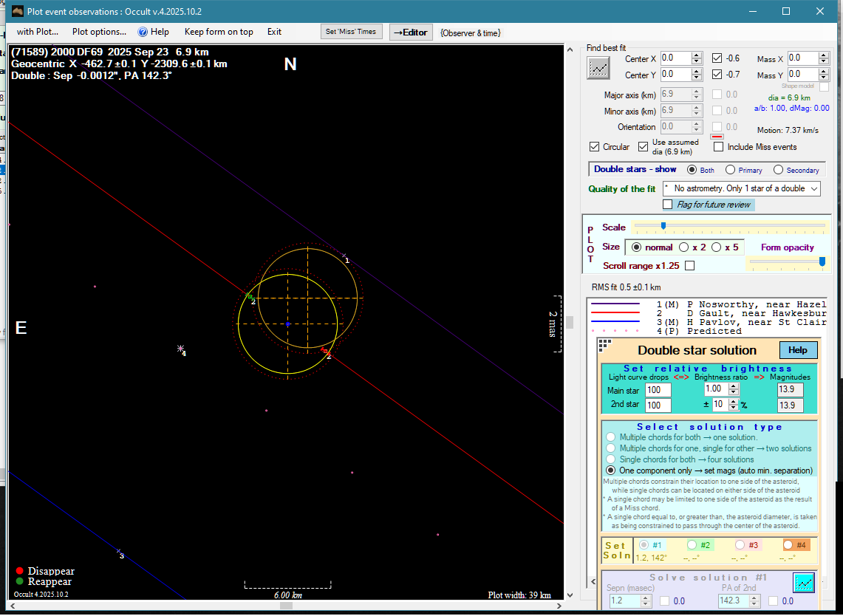Toggle the Circular checkbox
The width and height of the screenshot is (843, 616).
click(x=595, y=147)
